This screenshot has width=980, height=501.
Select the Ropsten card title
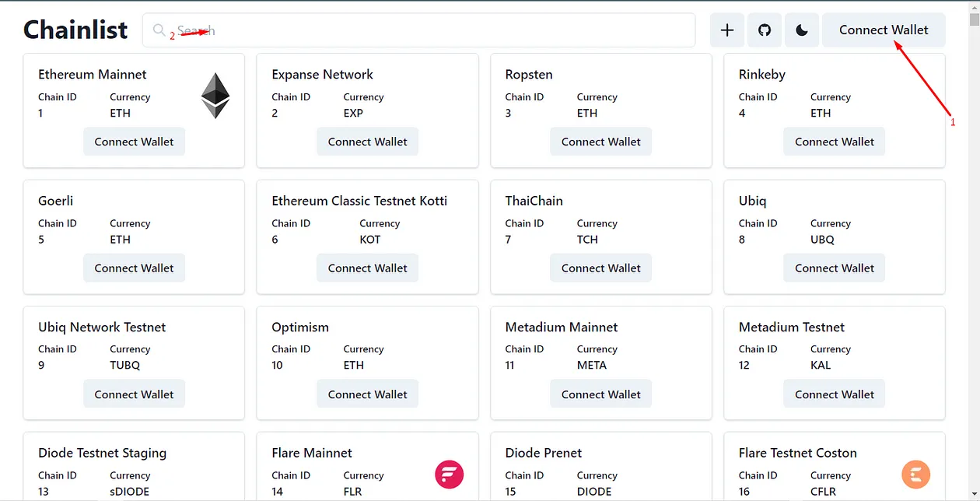[x=529, y=75]
